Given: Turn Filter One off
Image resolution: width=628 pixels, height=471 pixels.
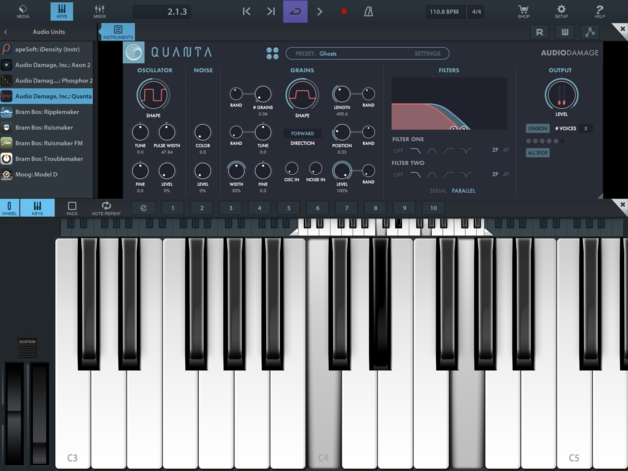Looking at the screenshot, I should pyautogui.click(x=398, y=151).
